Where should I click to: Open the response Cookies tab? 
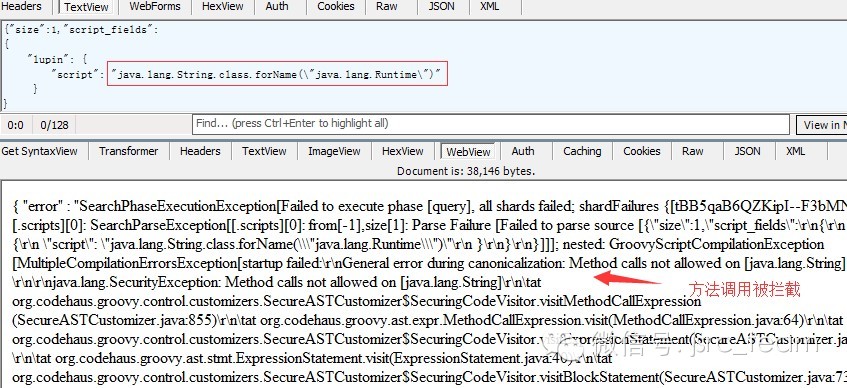tap(642, 151)
